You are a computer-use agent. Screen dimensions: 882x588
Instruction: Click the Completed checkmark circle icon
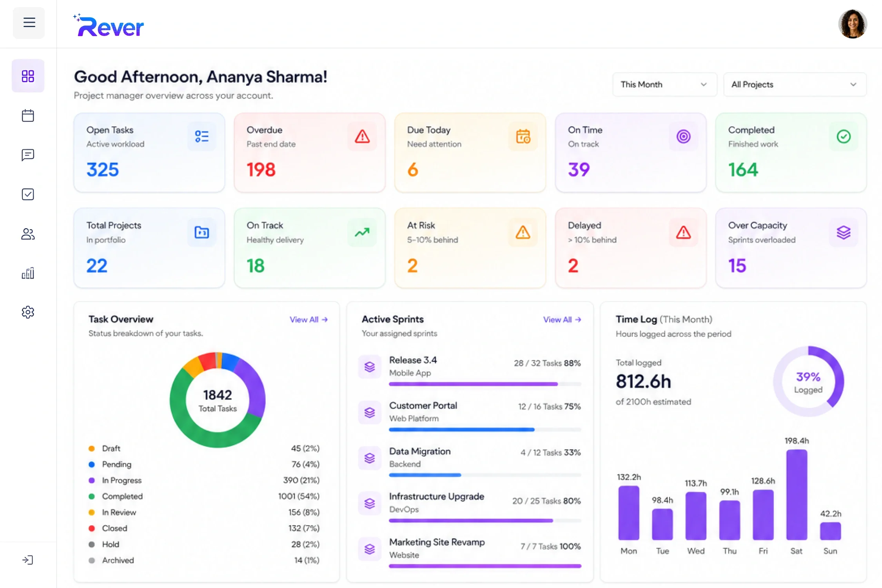(x=844, y=136)
